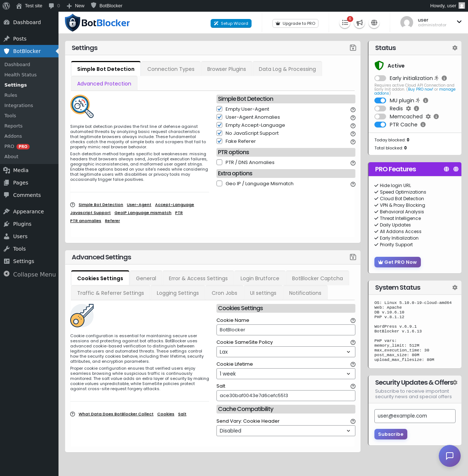Switch to Browser Plugins tab

(x=227, y=69)
